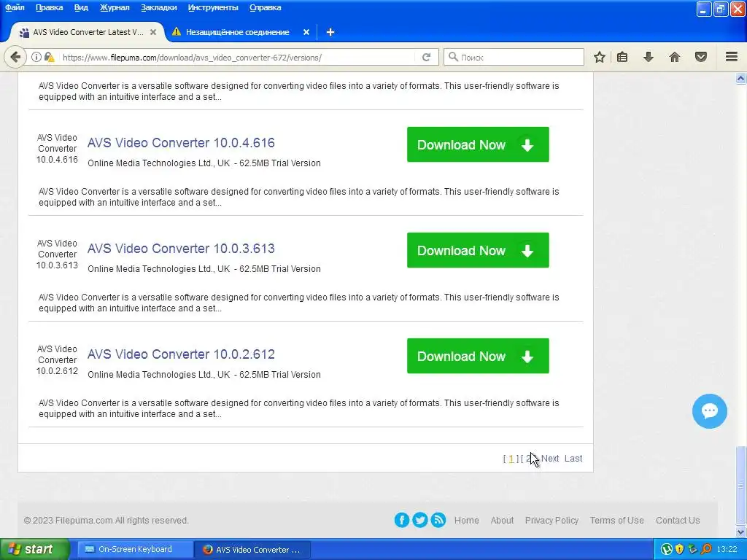Click the Поиск search box

pyautogui.click(x=514, y=57)
